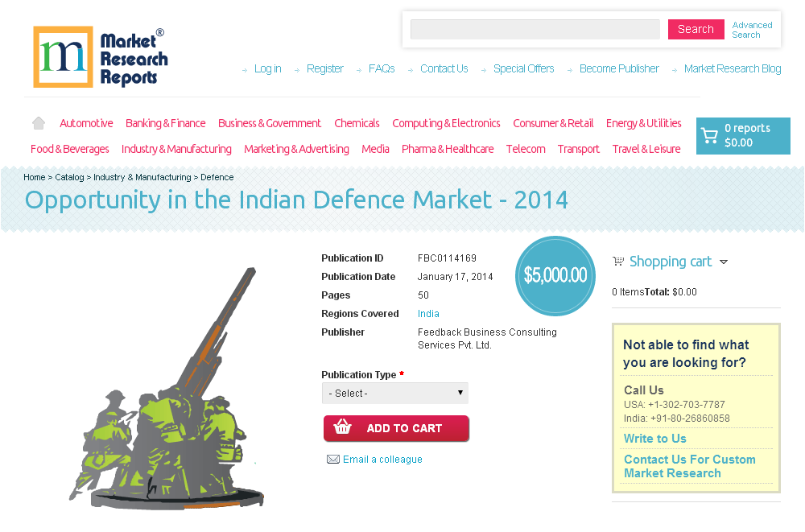This screenshot has height=532, width=805.
Task: Click the ADD TO CART button
Action: coord(396,428)
